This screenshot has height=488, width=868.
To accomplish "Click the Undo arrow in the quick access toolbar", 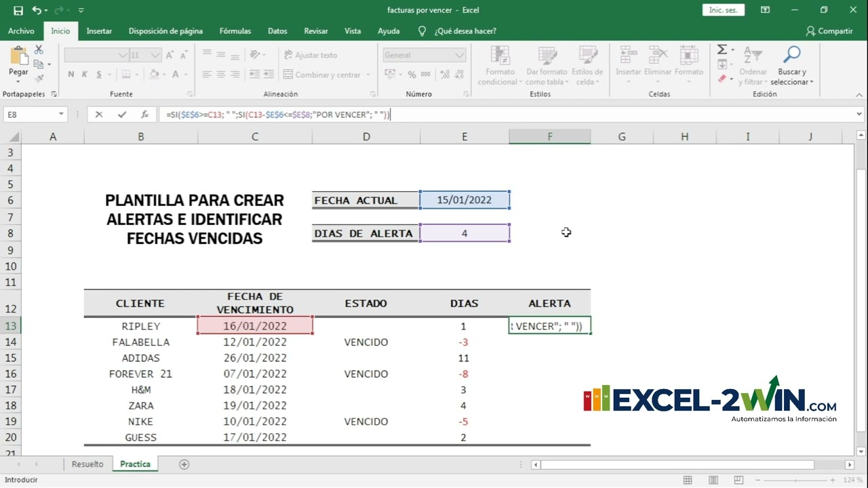I will tap(35, 10).
